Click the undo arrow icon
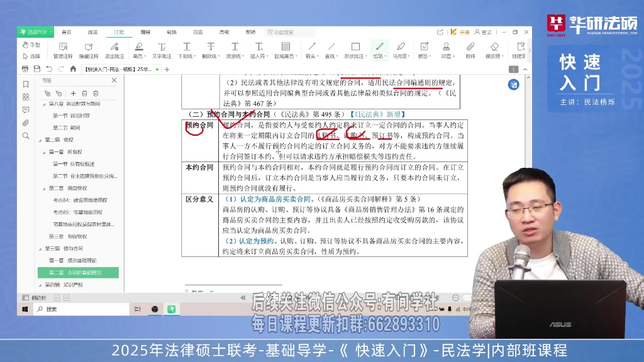The width and height of the screenshot is (644, 362). (x=49, y=69)
